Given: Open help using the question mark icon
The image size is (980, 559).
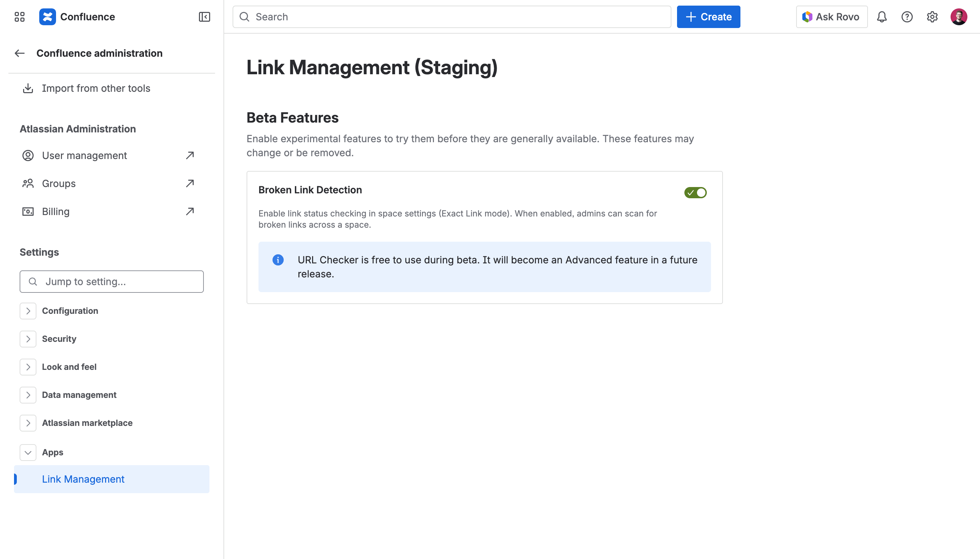Looking at the screenshot, I should point(907,17).
